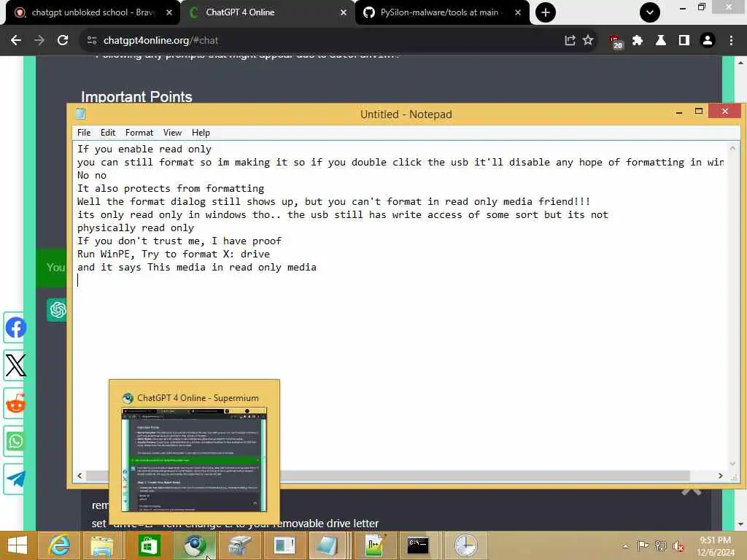Open the site information icon in address bar

(92, 41)
